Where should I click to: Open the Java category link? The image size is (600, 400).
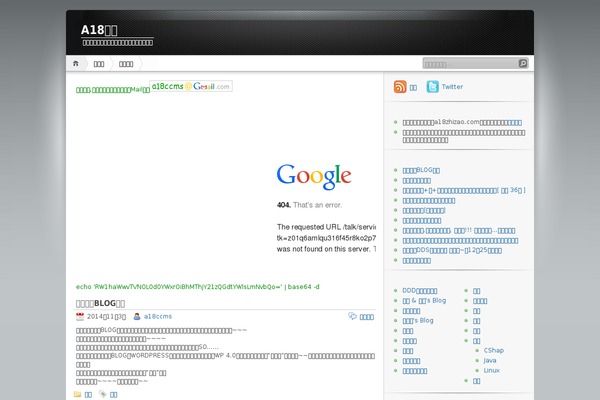(x=490, y=360)
